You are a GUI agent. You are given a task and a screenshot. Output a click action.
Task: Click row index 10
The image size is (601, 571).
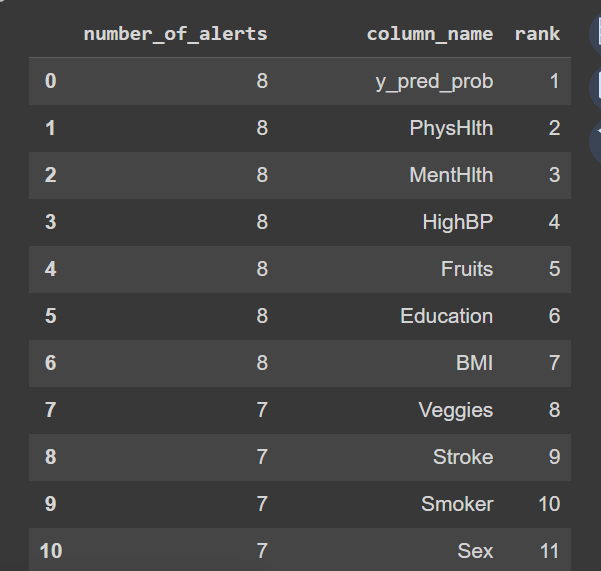click(x=50, y=551)
